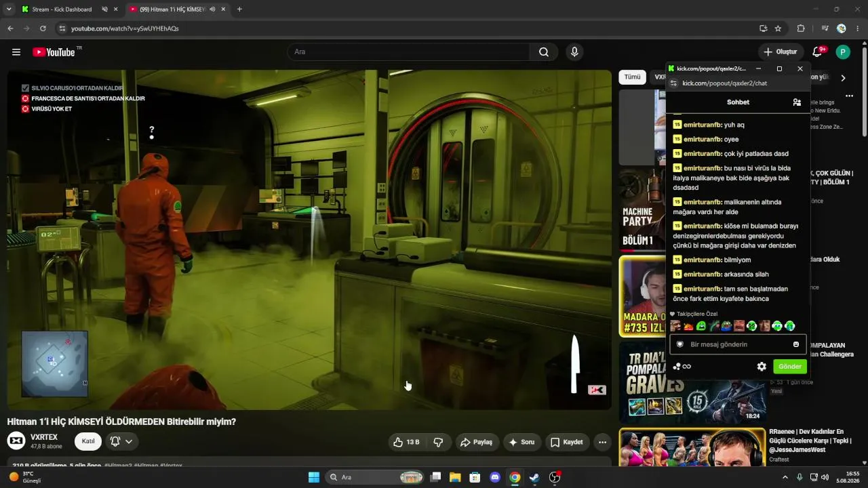Unmute the Kick Dashboard tab
Screen dimensions: 868x488
click(x=104, y=9)
